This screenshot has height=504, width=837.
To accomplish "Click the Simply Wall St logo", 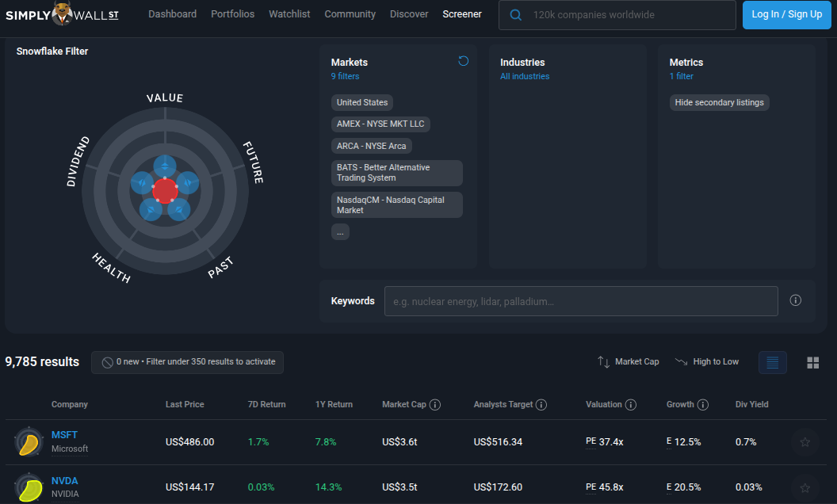I will click(62, 14).
